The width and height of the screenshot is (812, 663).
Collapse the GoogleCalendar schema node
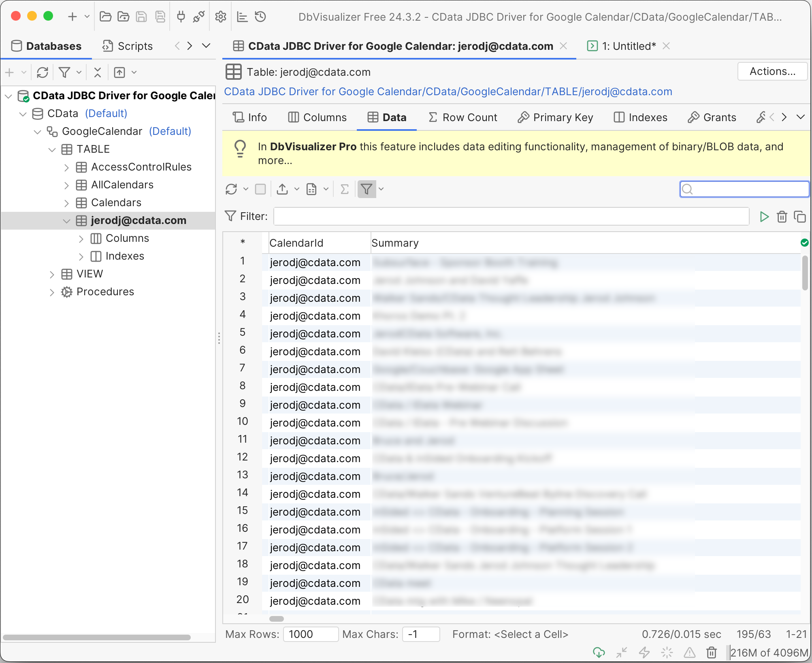pos(38,132)
